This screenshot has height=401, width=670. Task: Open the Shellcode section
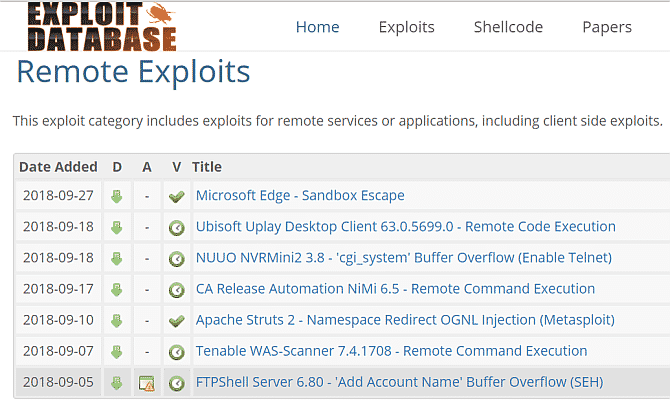point(508,27)
